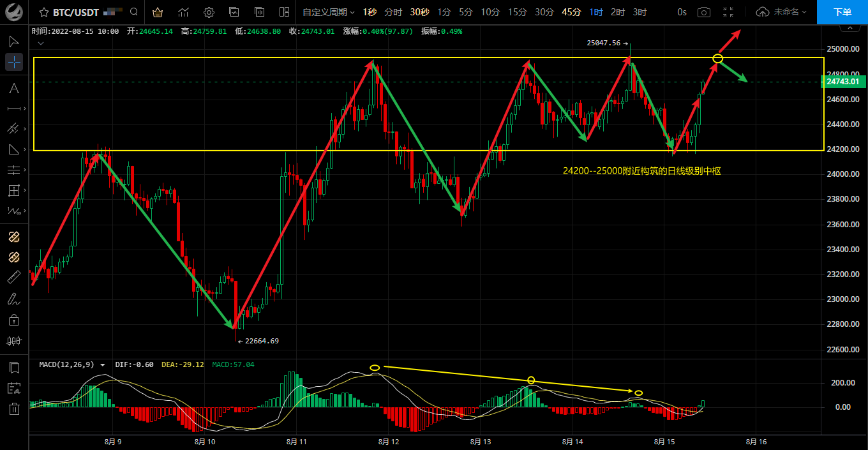Image resolution: width=868 pixels, height=450 pixels.
Task: Click the VIP crown icon
Action: point(158,12)
